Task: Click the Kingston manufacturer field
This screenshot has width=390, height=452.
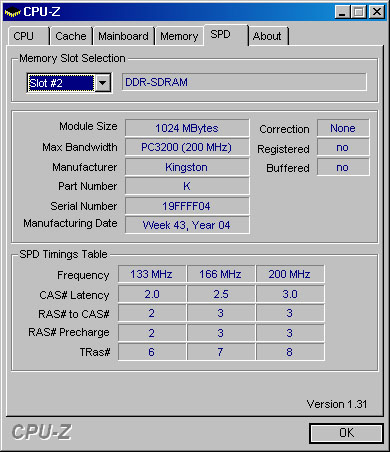Action: (187, 167)
